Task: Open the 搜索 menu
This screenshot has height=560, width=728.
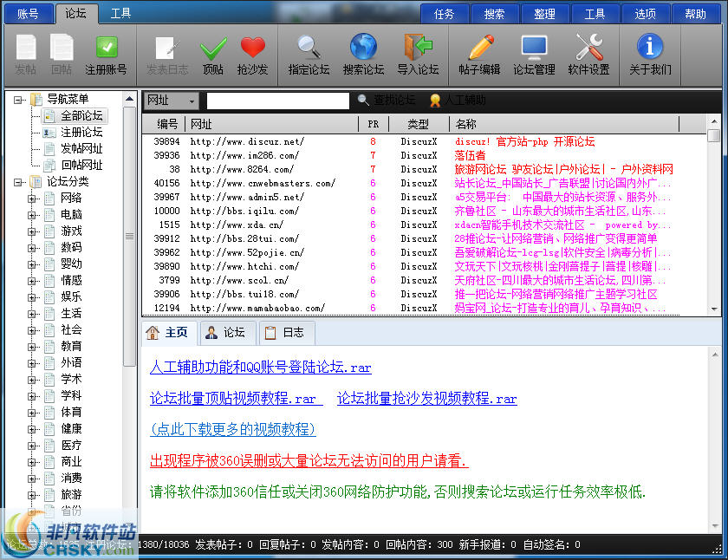Action: (495, 14)
